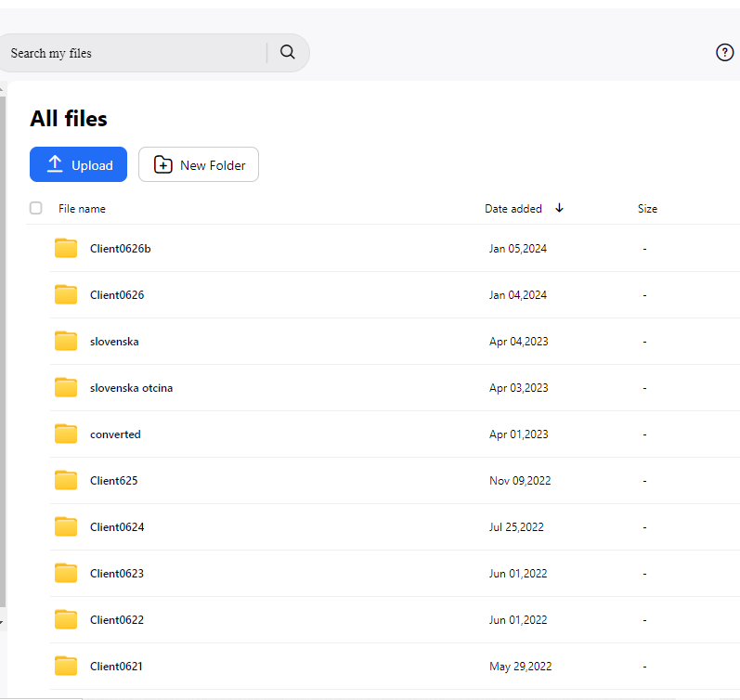The height and width of the screenshot is (700, 740).
Task: Focus the Search my files field
Action: pyautogui.click(x=130, y=53)
